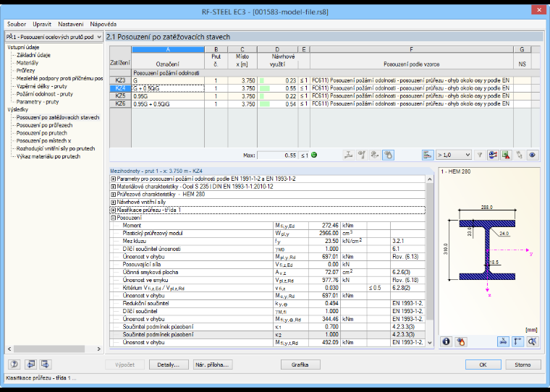Open the Upravit menu
Image resolution: width=550 pixels, height=392 pixels.
42,24
